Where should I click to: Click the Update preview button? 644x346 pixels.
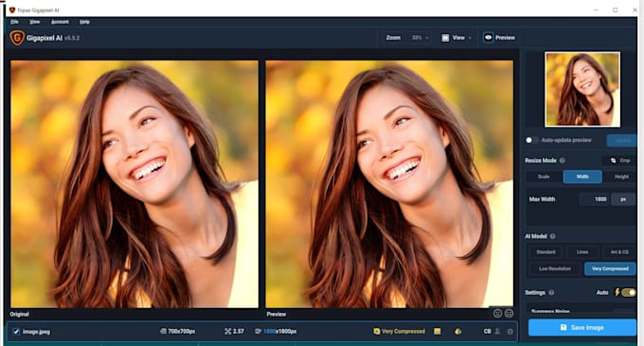tap(622, 140)
